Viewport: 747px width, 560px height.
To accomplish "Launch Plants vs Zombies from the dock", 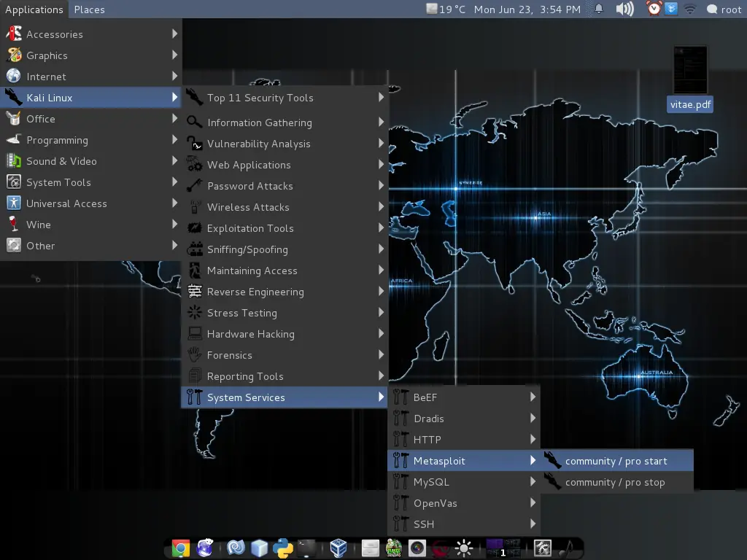I will click(x=393, y=548).
